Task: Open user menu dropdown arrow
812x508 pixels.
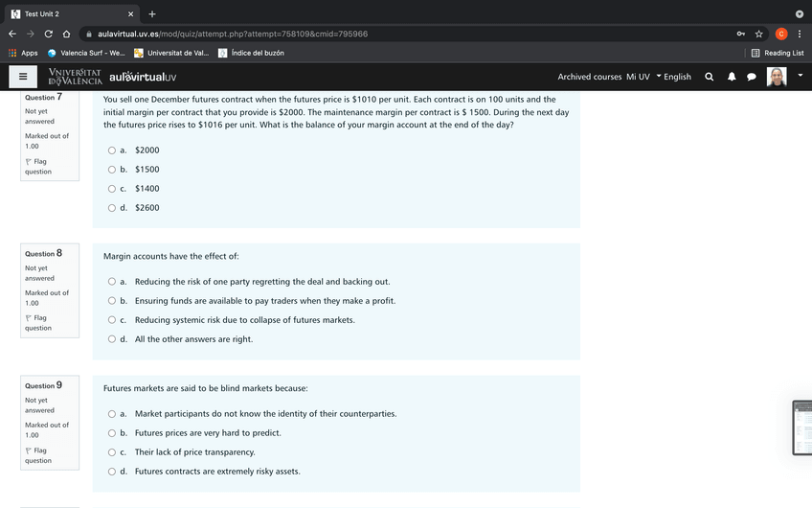Action: (801, 75)
